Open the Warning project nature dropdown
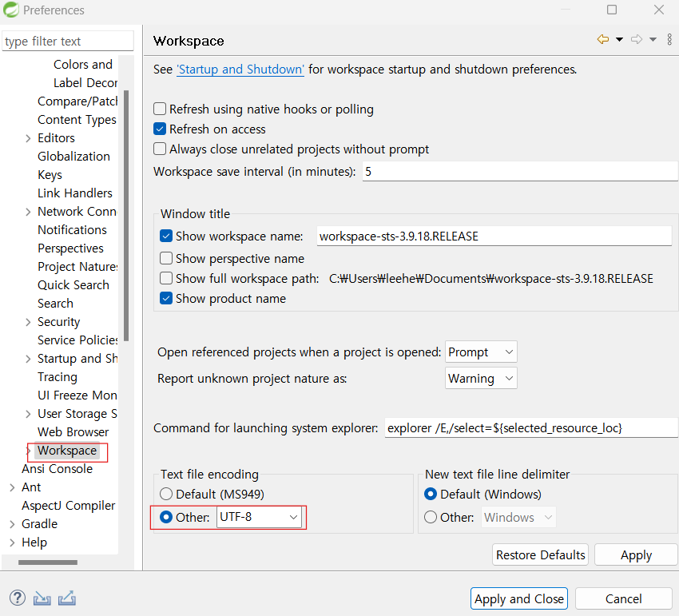 point(481,378)
